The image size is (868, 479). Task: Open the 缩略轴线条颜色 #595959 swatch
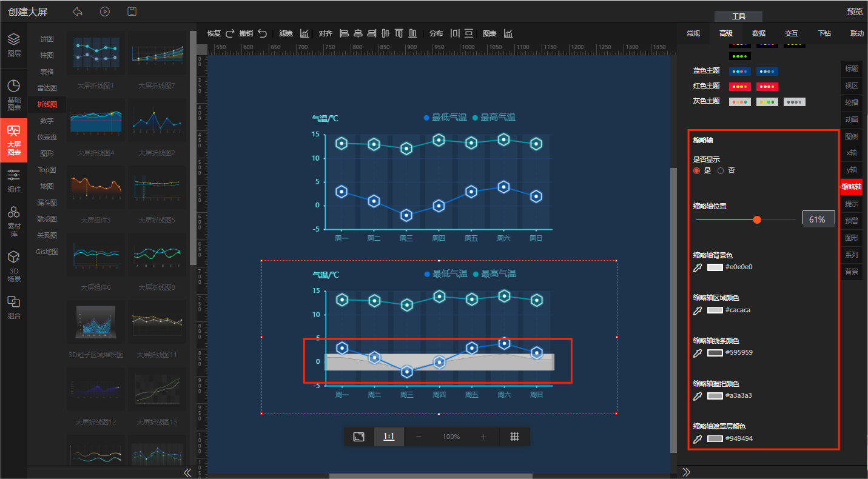pos(715,352)
